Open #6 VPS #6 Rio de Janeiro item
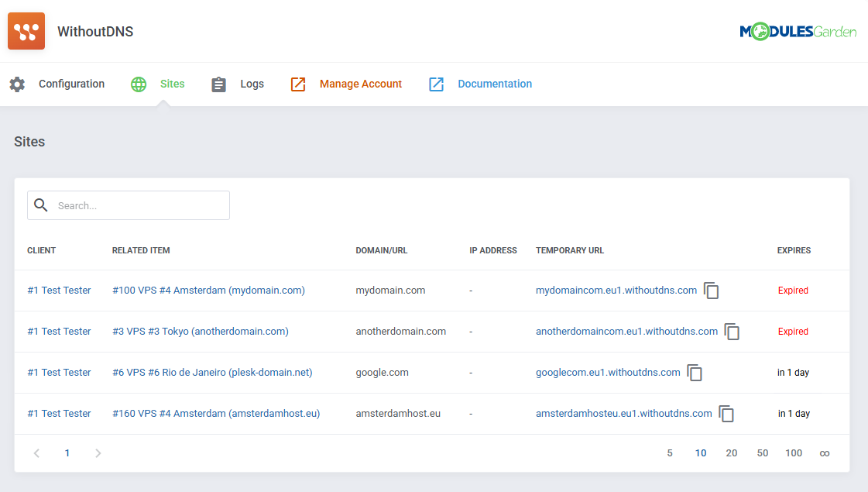Viewport: 868px width, 492px height. [x=212, y=373]
